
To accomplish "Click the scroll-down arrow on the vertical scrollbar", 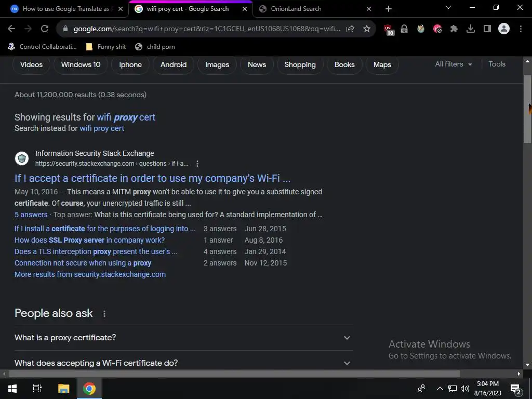I will tap(527, 365).
